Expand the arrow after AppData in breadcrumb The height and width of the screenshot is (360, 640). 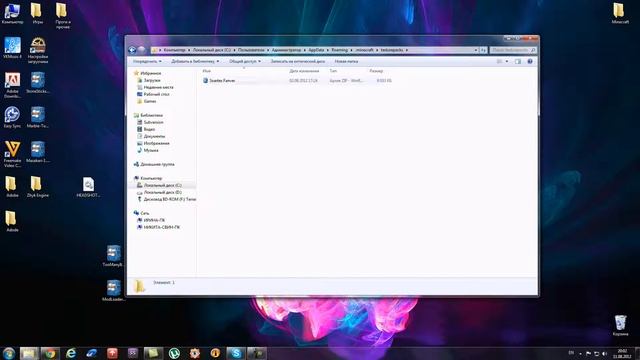pos(327,50)
